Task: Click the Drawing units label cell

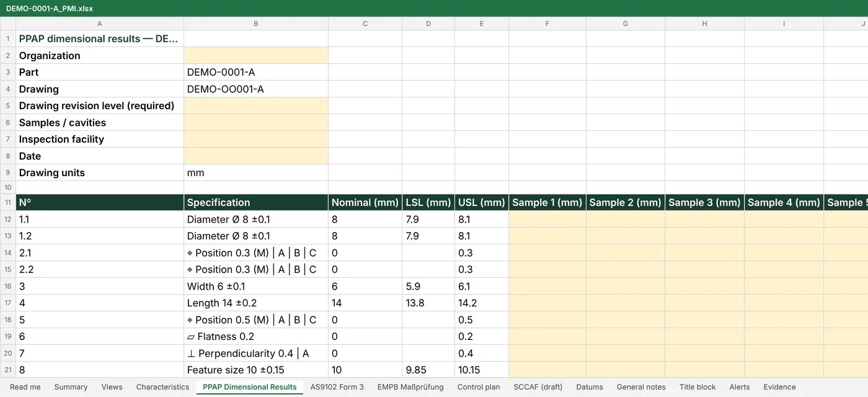Action: pos(100,172)
